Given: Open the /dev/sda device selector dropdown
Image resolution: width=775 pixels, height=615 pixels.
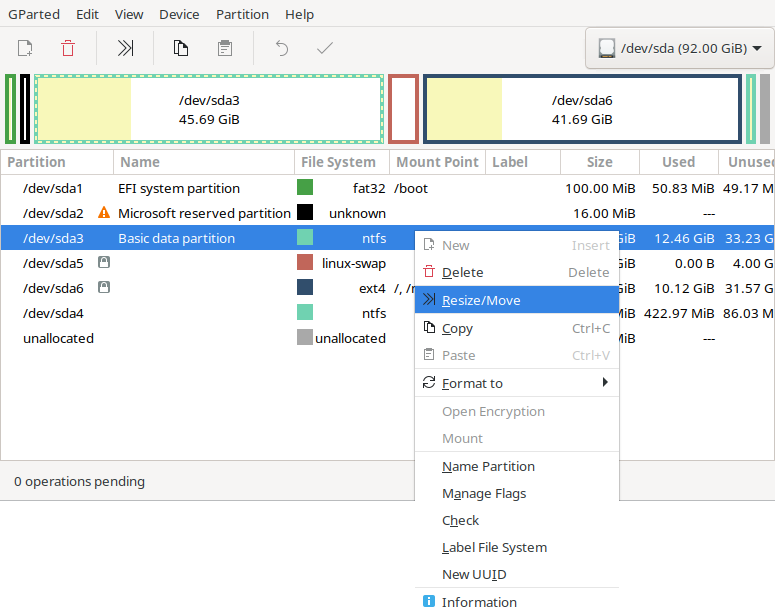Looking at the screenshot, I should [679, 48].
